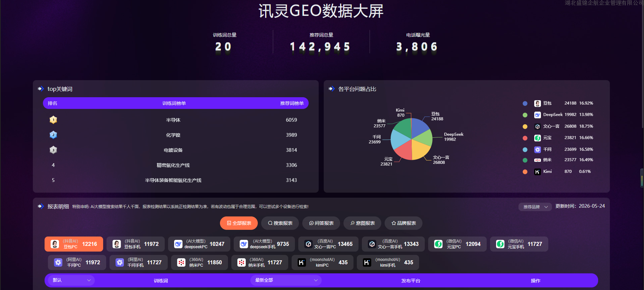The width and height of the screenshot is (644, 290).
Task: Select the 豆包PC 12216 platform card
Action: point(74,244)
